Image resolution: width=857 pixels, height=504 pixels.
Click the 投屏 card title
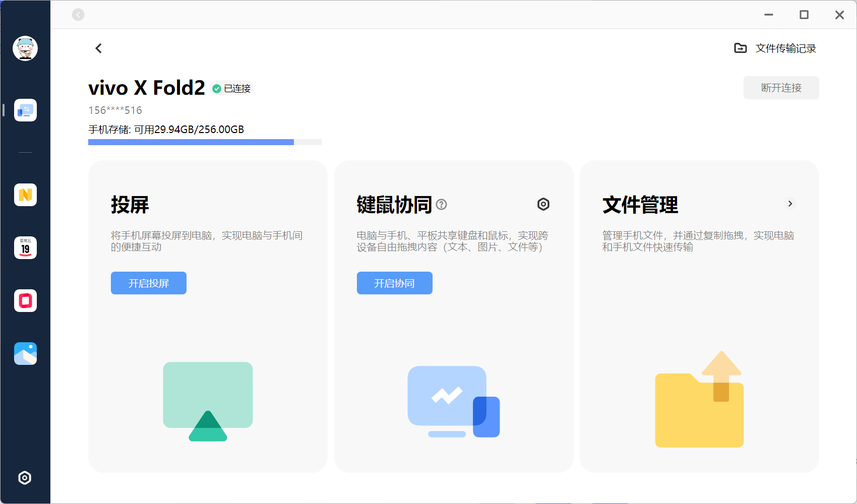(x=130, y=205)
